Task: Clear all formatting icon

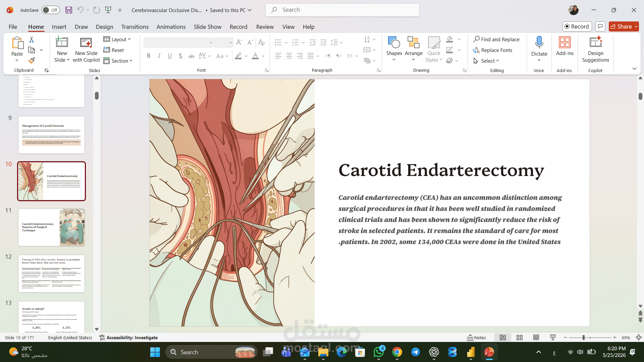Action: coord(262,43)
